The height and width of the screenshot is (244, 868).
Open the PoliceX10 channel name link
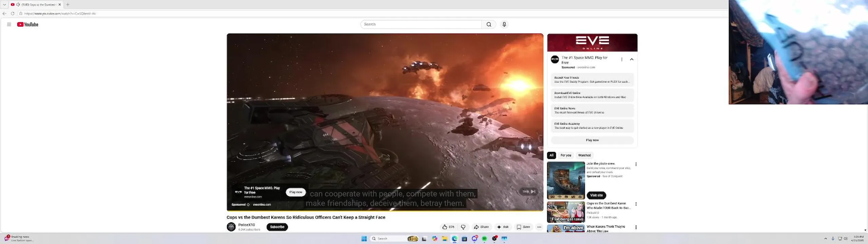tap(246, 225)
